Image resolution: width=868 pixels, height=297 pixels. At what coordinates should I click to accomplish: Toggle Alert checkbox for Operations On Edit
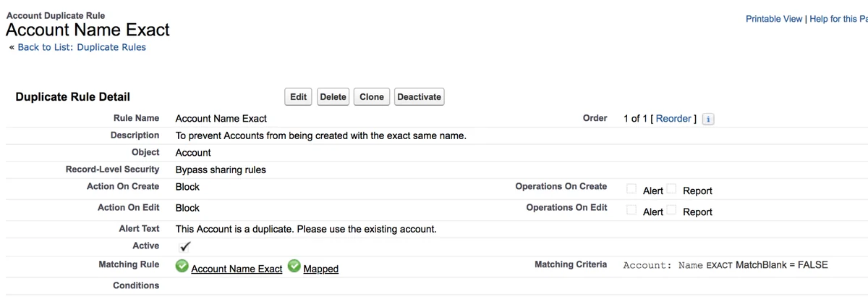[x=631, y=210]
